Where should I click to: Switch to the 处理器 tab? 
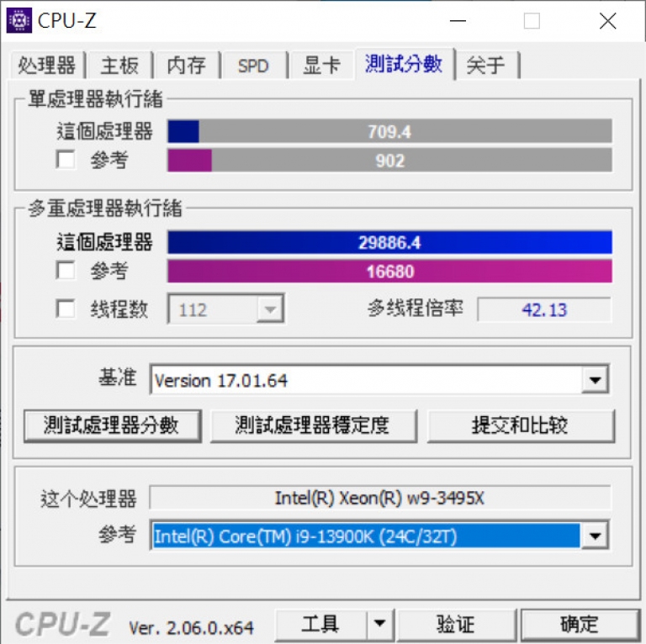(x=46, y=65)
